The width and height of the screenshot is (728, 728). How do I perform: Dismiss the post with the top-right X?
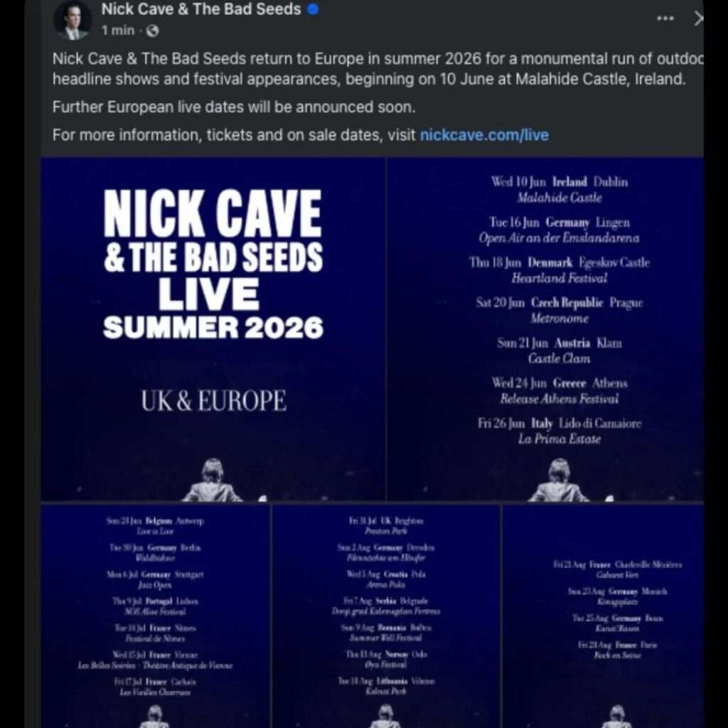pyautogui.click(x=697, y=19)
